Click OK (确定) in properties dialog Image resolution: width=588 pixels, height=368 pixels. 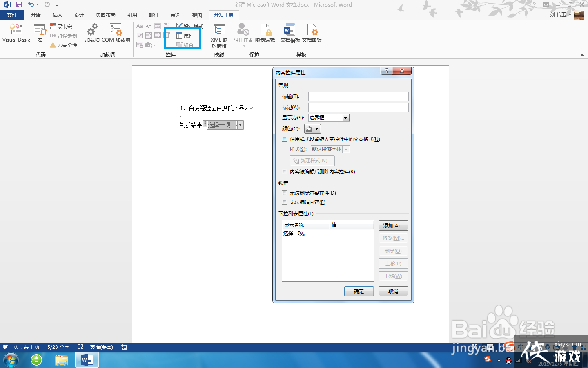(x=359, y=291)
